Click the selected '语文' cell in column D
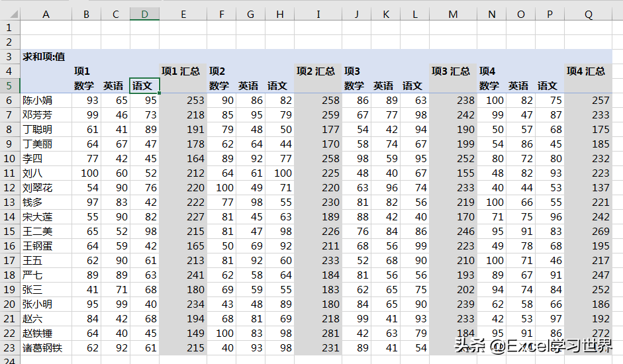623x364 pixels. click(144, 86)
